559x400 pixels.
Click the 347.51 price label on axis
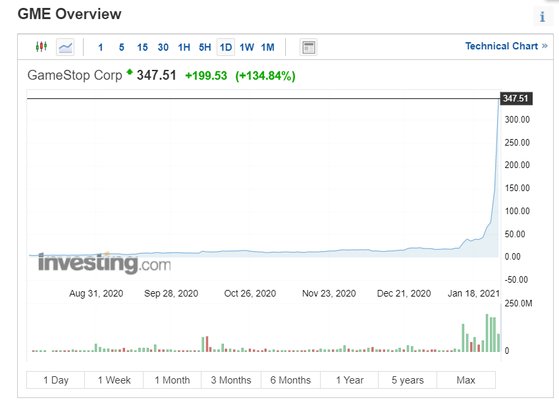pos(516,98)
